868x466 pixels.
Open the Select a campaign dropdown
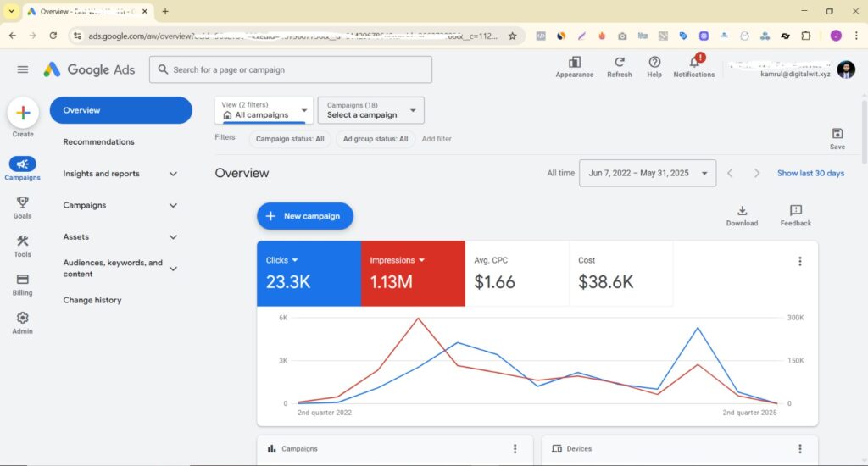tap(371, 110)
